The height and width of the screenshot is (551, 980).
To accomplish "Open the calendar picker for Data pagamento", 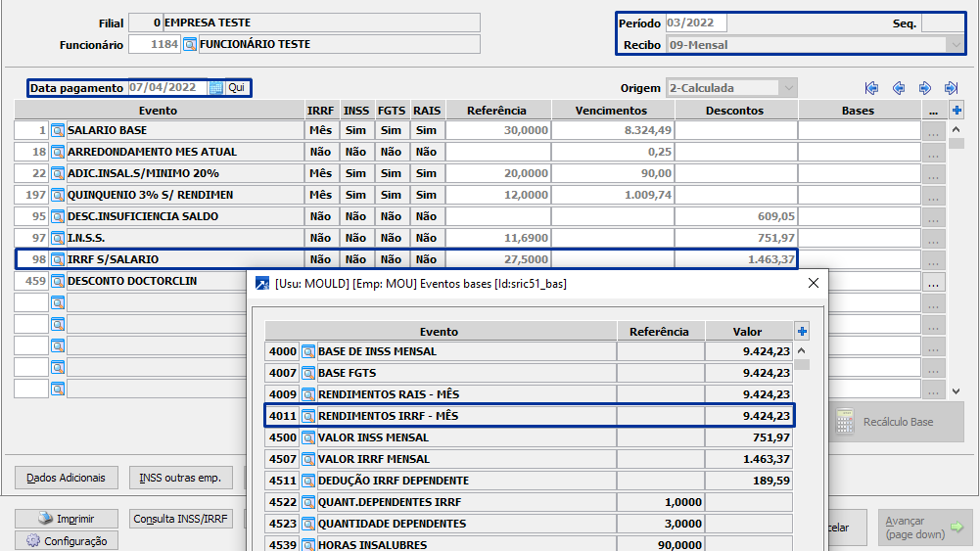I will 216,88.
